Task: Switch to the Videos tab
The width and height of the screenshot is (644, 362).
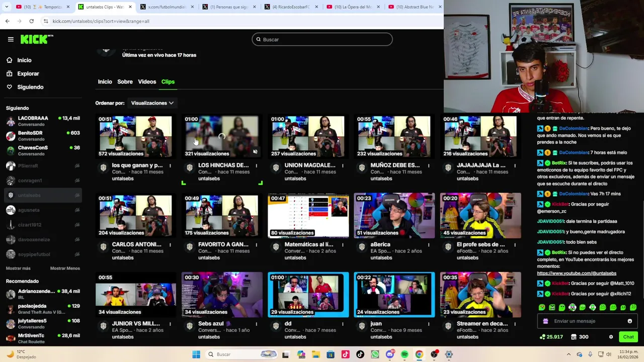Action: pos(147,81)
